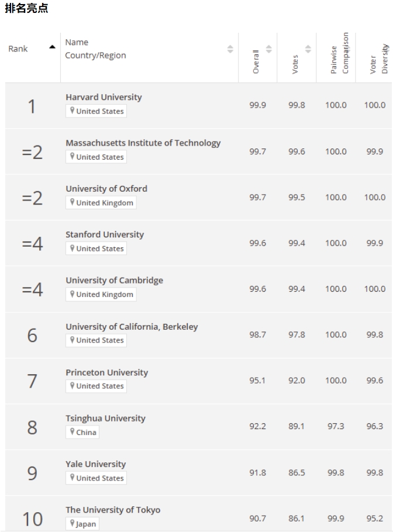This screenshot has height=532, width=393.
Task: Click Japan tag under University of Tokyo
Action: (82, 523)
